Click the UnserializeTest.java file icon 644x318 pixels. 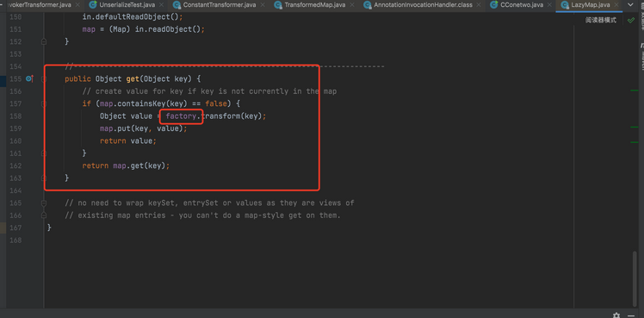92,5
